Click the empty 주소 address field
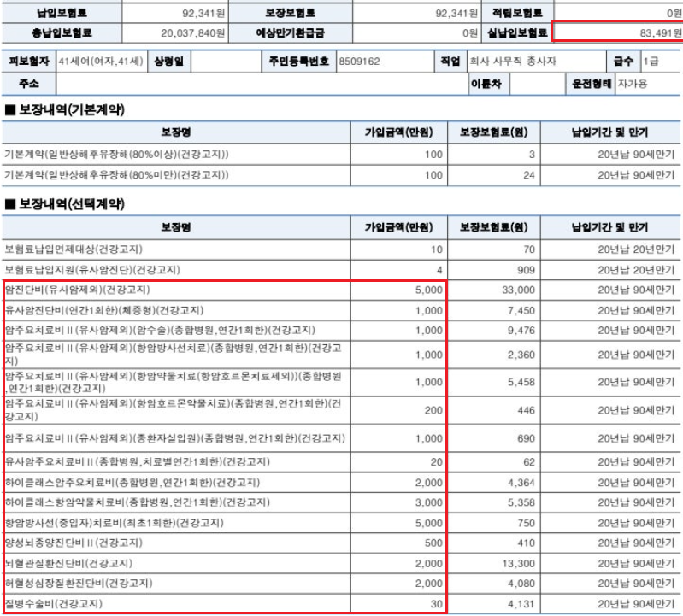The image size is (683, 616). [x=262, y=84]
